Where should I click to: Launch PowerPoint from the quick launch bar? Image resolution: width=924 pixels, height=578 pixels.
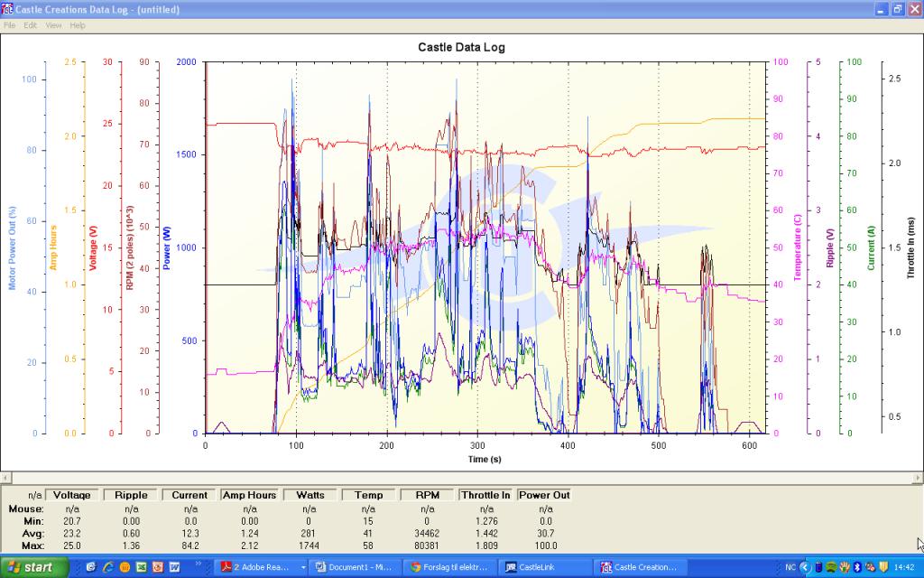157,567
